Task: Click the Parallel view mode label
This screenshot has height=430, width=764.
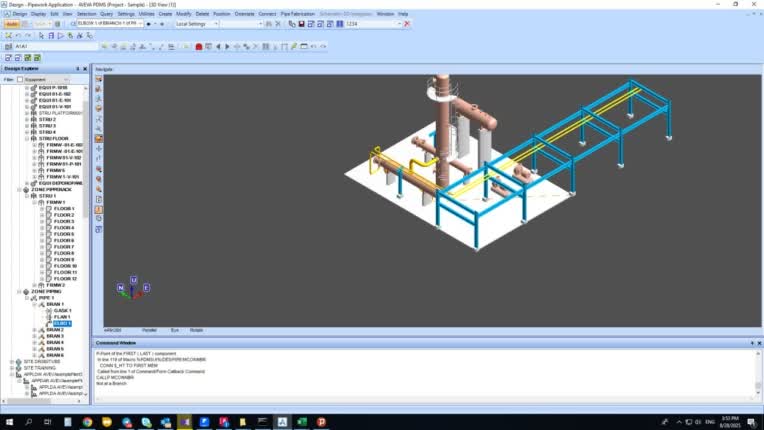Action: click(x=150, y=330)
